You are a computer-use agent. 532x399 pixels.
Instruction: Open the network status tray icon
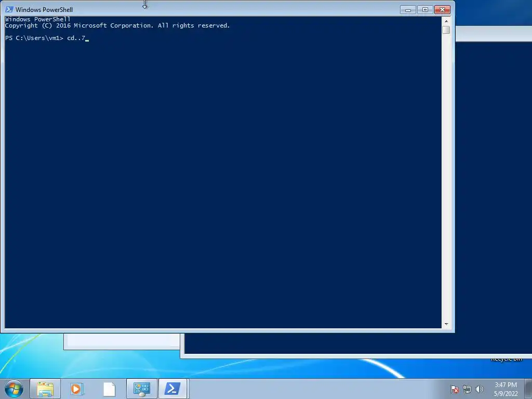(467, 389)
